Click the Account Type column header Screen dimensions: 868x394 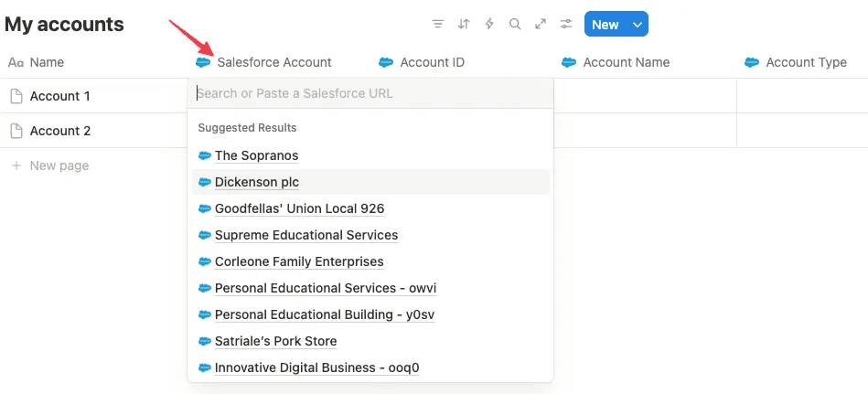(796, 62)
